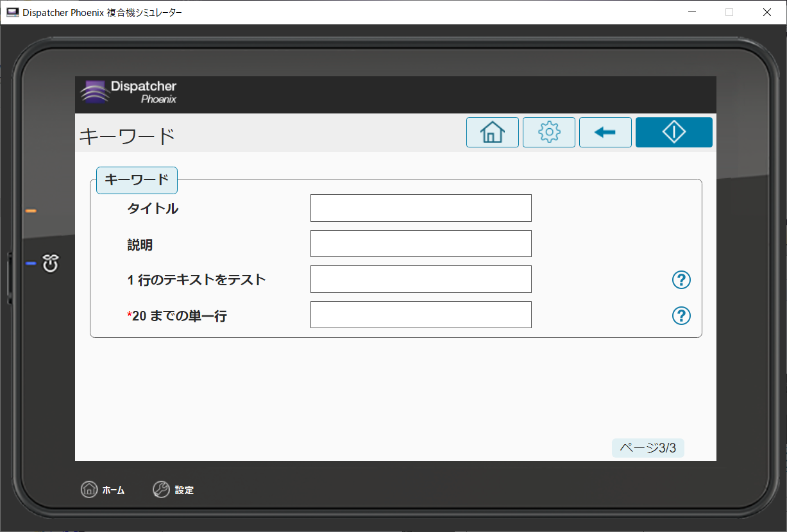Click the タイトル field label
This screenshot has height=532, width=787.
[153, 208]
